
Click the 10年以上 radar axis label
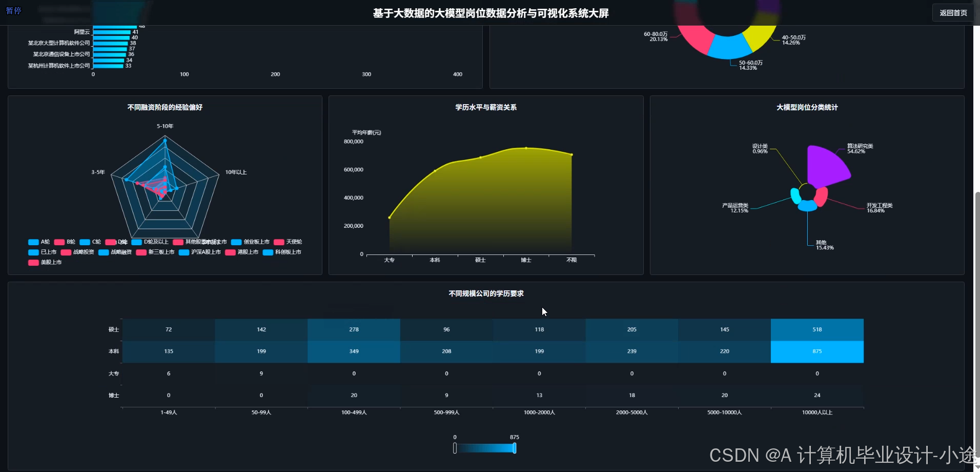click(x=236, y=172)
